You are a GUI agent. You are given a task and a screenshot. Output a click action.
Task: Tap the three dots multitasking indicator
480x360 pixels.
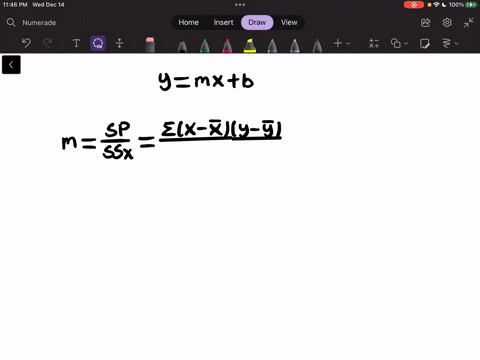(240, 5)
